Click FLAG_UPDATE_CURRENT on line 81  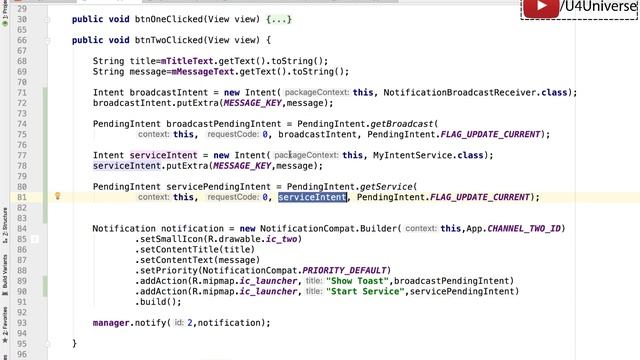coord(480,197)
